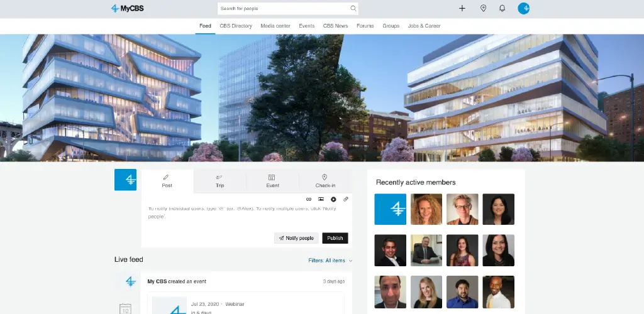This screenshot has width=644, height=314.
Task: Open the CBS logo member thumbnail in active members
Action: [x=390, y=209]
